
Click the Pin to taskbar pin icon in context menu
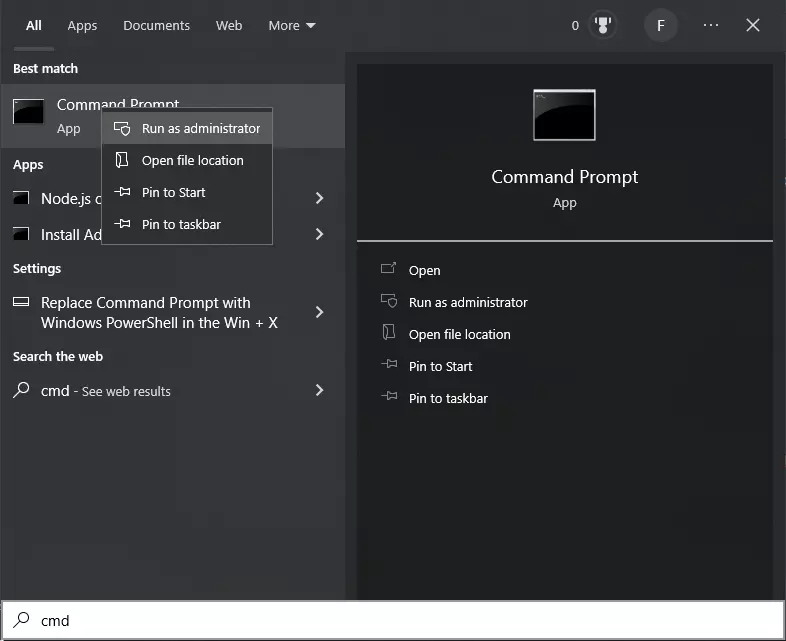point(122,224)
